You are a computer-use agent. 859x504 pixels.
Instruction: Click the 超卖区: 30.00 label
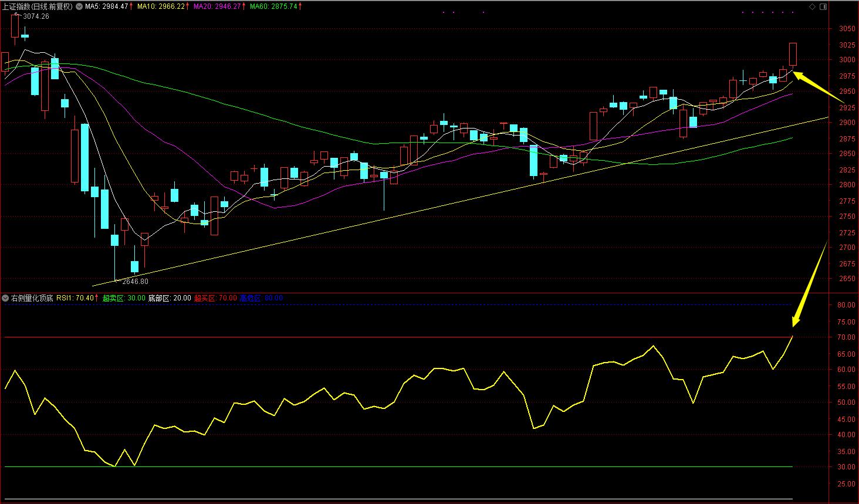[x=124, y=298]
